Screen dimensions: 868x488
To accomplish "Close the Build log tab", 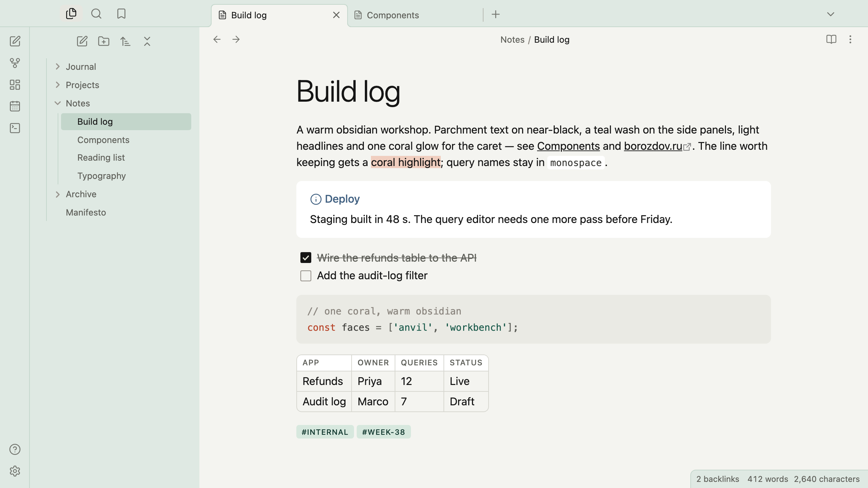I will pos(336,15).
